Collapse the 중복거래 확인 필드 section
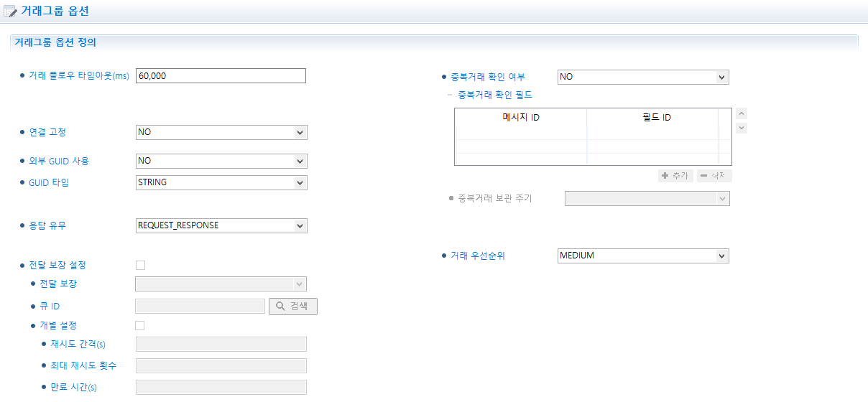868x402 pixels. [x=450, y=95]
